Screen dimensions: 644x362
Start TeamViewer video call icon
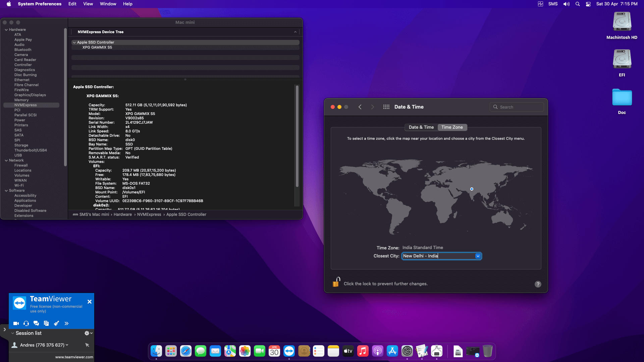(x=16, y=323)
